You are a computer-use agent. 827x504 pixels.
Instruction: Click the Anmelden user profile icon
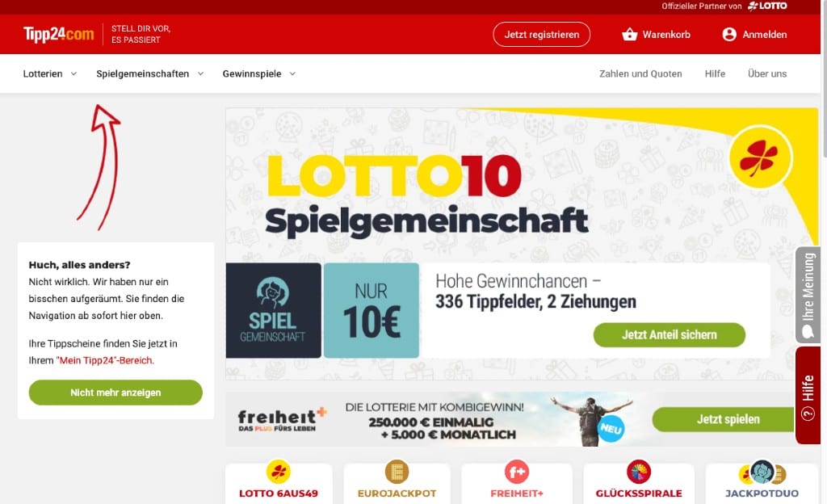729,34
